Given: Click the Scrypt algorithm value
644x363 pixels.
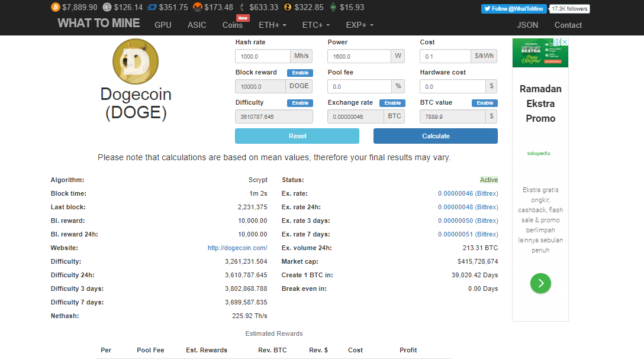Looking at the screenshot, I should click(258, 180).
